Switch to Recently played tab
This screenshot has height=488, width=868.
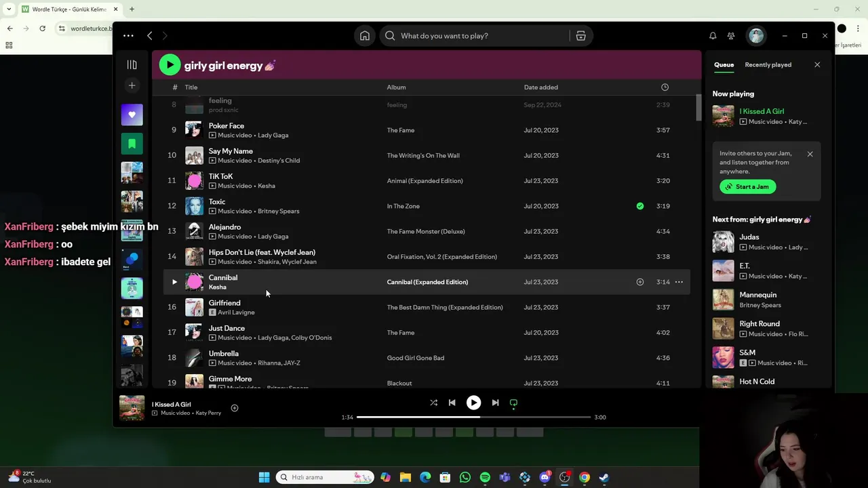point(768,65)
